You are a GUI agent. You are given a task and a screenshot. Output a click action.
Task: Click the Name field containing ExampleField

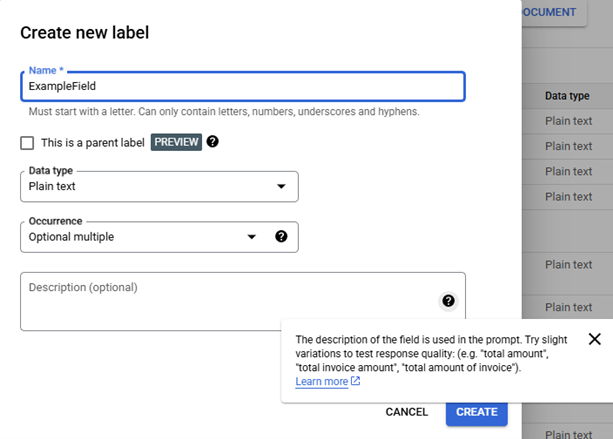click(x=242, y=87)
